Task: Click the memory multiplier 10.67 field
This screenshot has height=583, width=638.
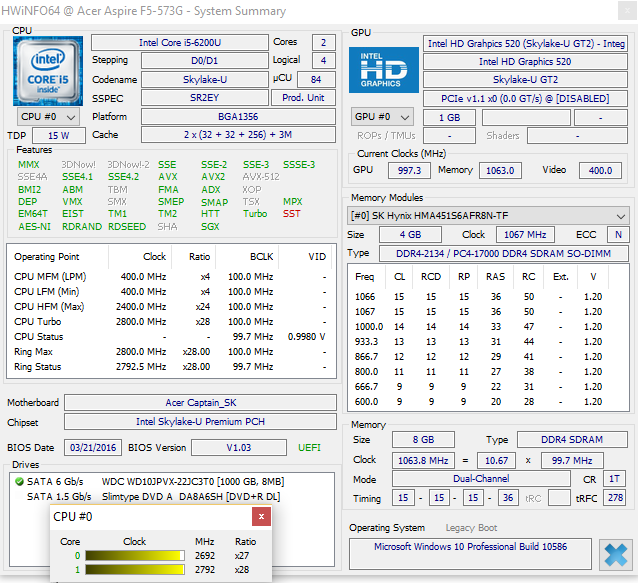Action: pyautogui.click(x=496, y=461)
